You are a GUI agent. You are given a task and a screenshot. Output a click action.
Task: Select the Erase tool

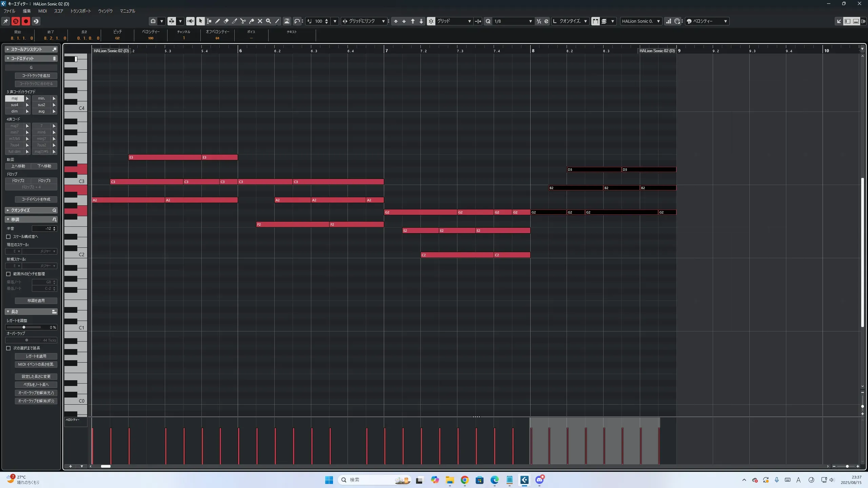[226, 21]
